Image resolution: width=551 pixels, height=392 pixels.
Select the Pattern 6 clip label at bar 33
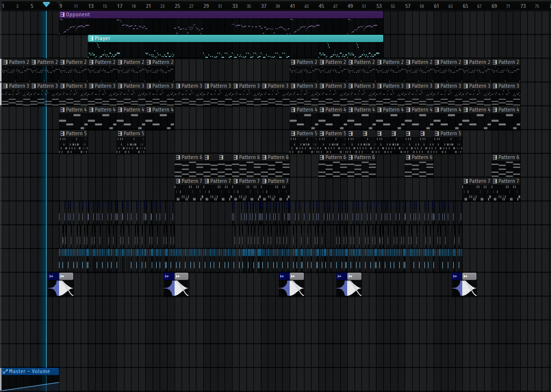point(249,158)
